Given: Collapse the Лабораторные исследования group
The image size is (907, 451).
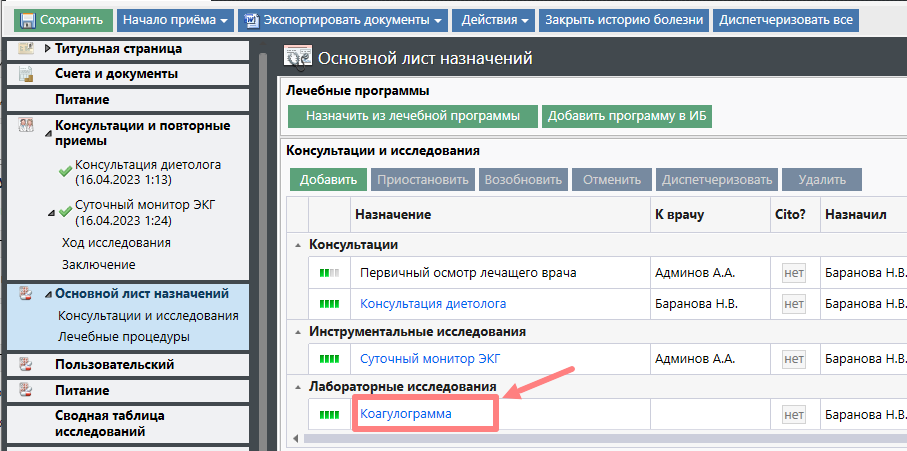Looking at the screenshot, I should (x=297, y=387).
